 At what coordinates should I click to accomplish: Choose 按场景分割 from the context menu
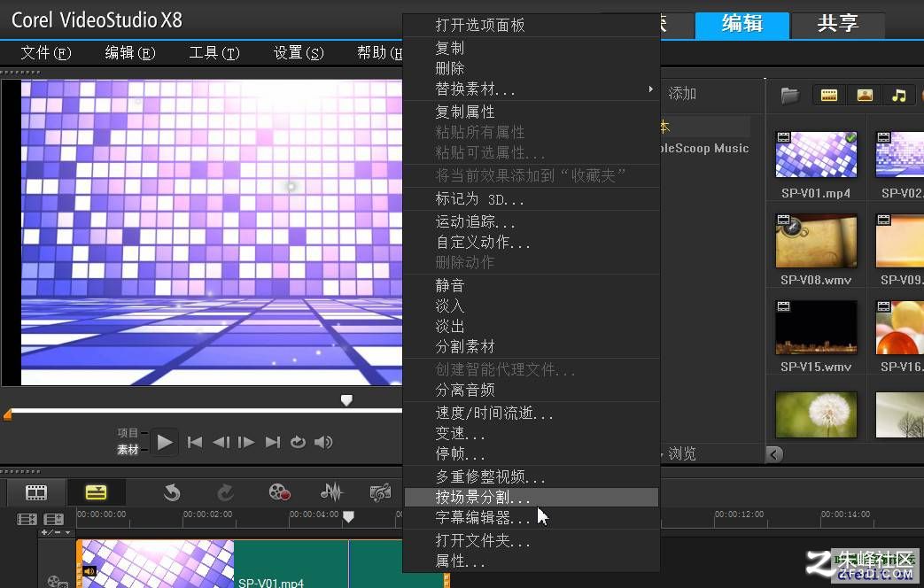click(532, 498)
